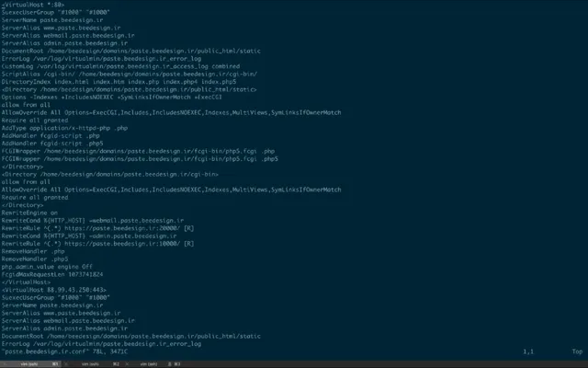Click the AddType application/x-httpd-php line
The width and height of the screenshot is (588, 368).
(x=64, y=128)
